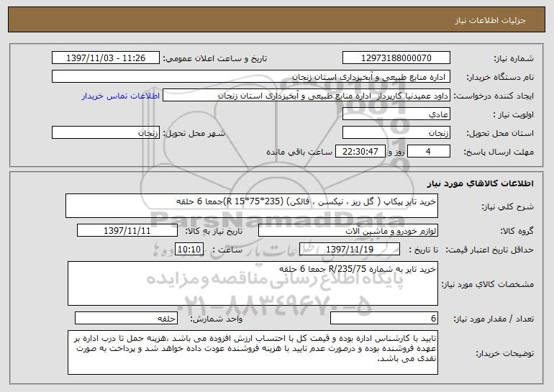Screen dimensions: 554x392
Task: Click the time field showing 10:10
Action: (x=189, y=249)
